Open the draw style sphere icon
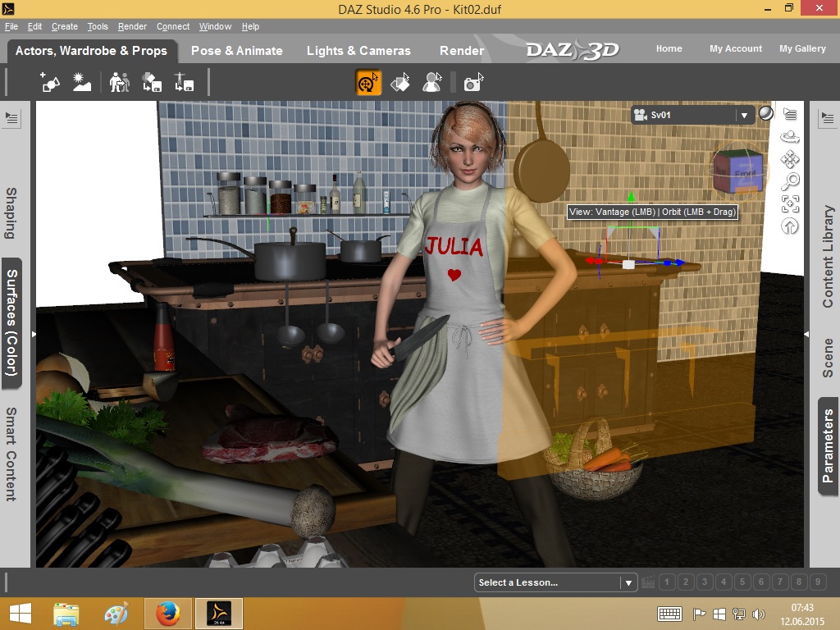The image size is (840, 630). (x=766, y=113)
